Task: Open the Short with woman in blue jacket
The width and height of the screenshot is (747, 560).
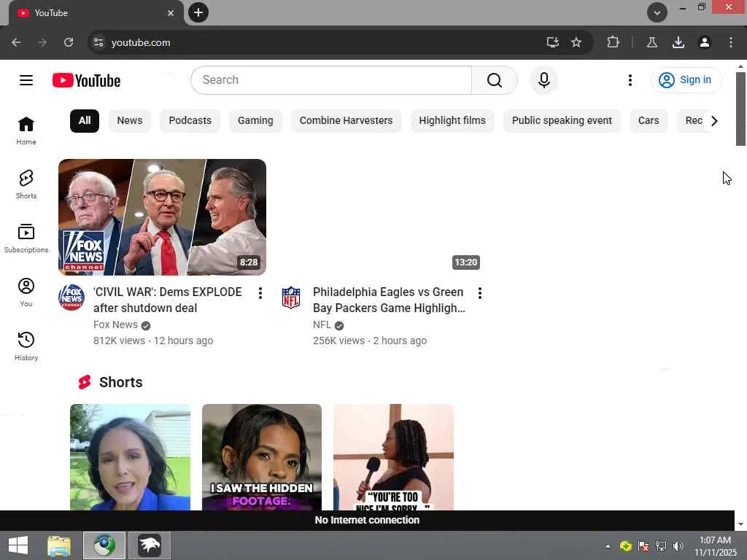Action: coord(130,457)
